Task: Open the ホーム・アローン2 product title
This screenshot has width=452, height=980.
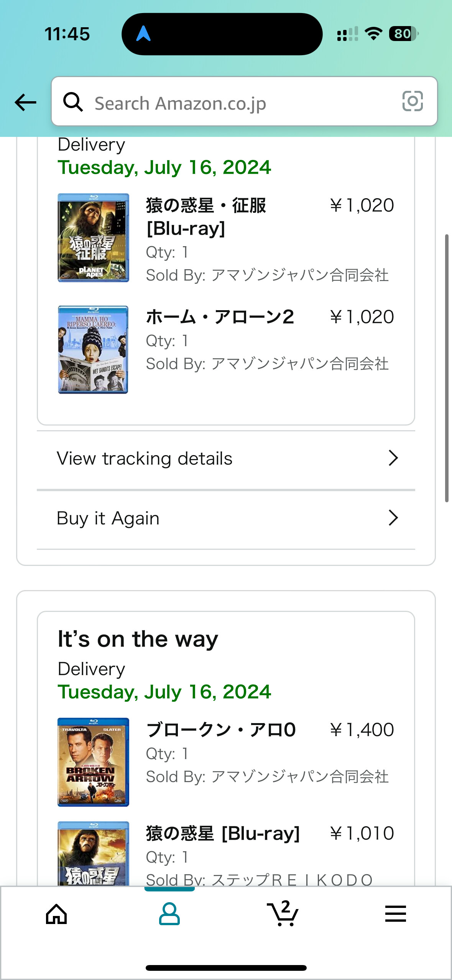Action: point(220,317)
